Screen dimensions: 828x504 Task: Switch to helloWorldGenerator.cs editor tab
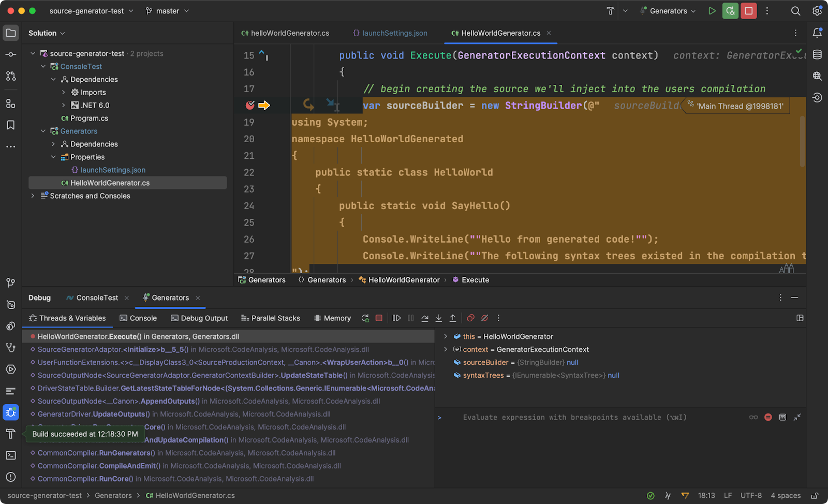point(285,33)
